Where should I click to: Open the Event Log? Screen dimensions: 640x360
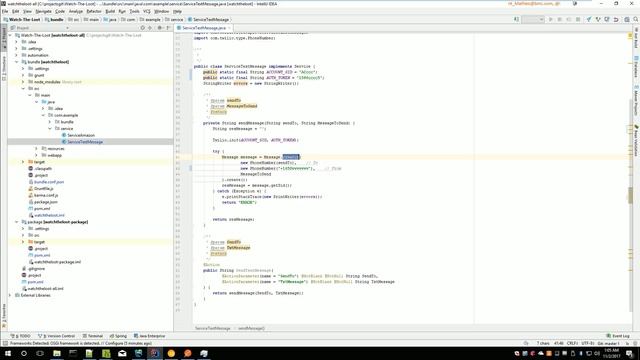click(618, 336)
